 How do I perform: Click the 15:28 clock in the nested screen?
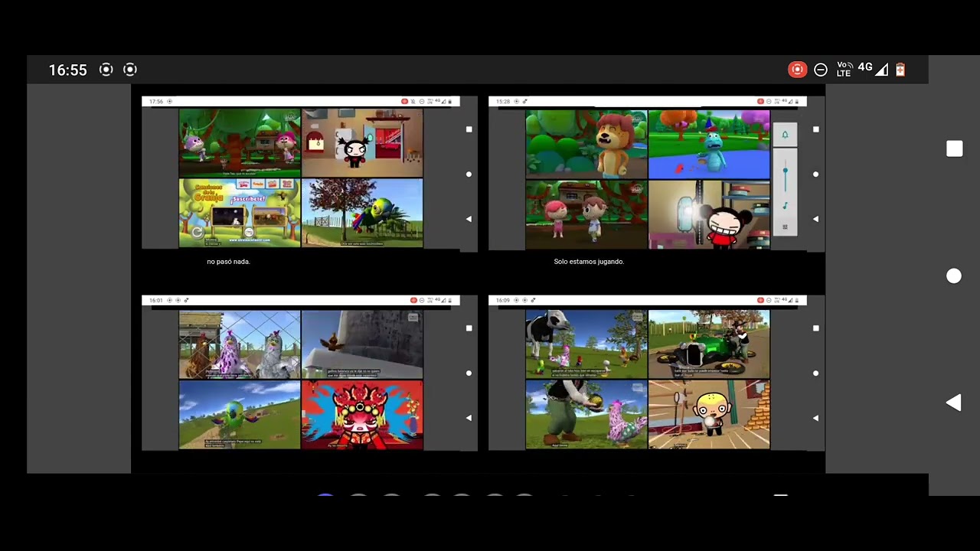(503, 101)
